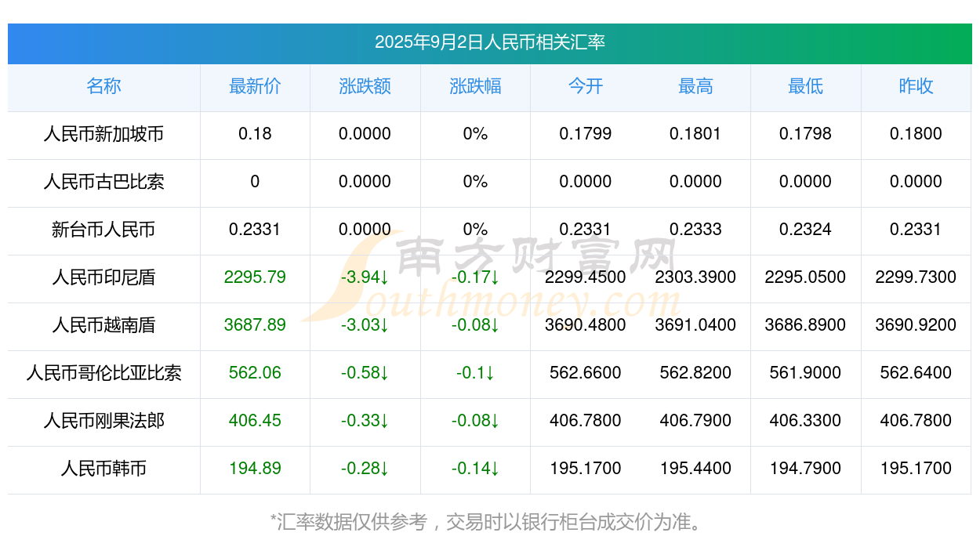The image size is (980, 547).
Task: Select high value 0.1801 for 新加坡币
Action: (x=695, y=134)
